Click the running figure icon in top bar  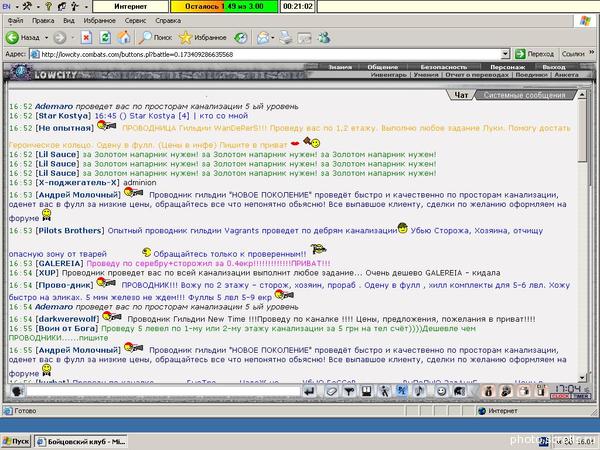coord(75,6)
